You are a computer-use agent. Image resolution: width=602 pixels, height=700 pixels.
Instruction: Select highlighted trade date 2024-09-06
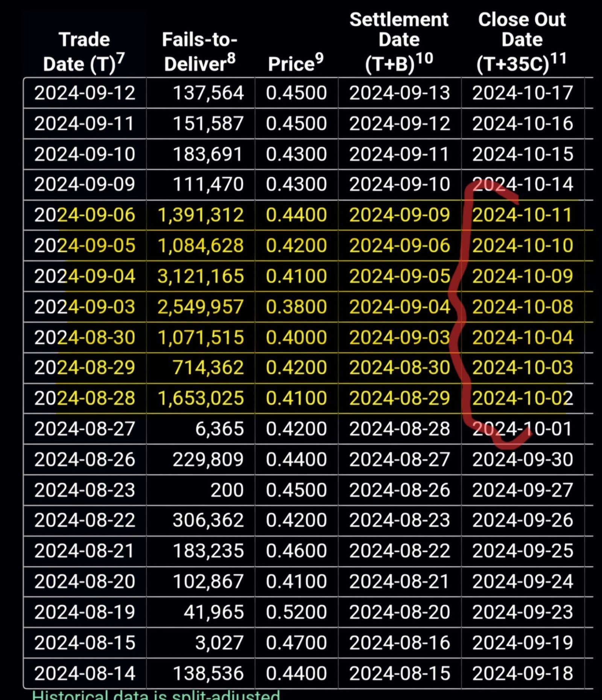tap(85, 215)
